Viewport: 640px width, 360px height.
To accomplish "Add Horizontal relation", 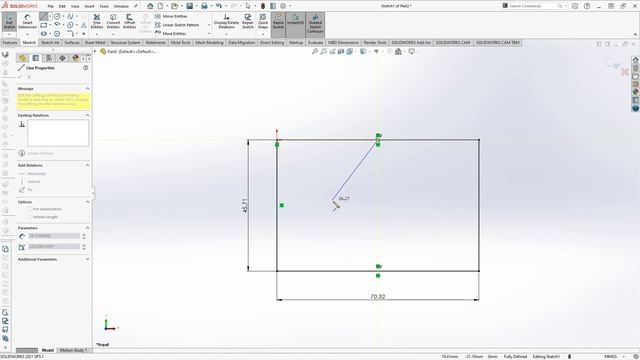I will coord(32,174).
